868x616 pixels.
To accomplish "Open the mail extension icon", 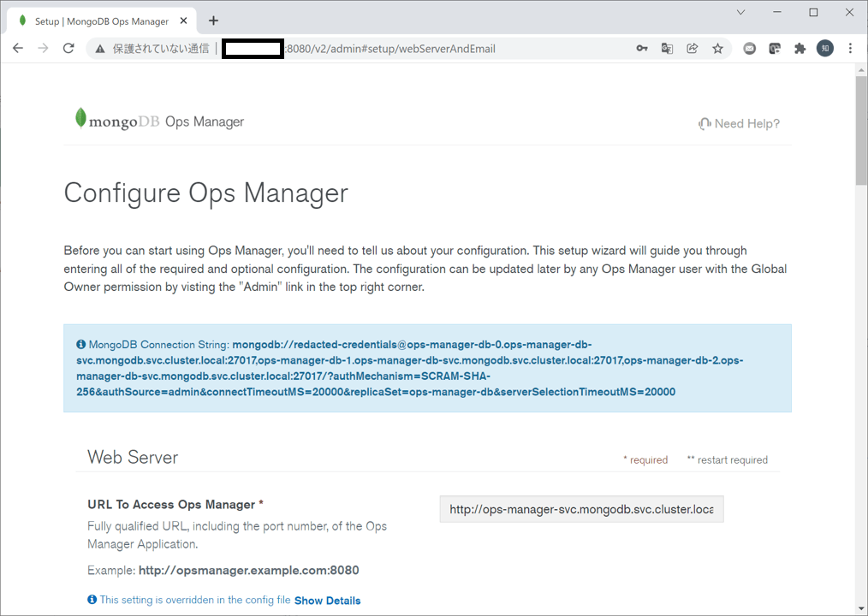I will pos(749,49).
